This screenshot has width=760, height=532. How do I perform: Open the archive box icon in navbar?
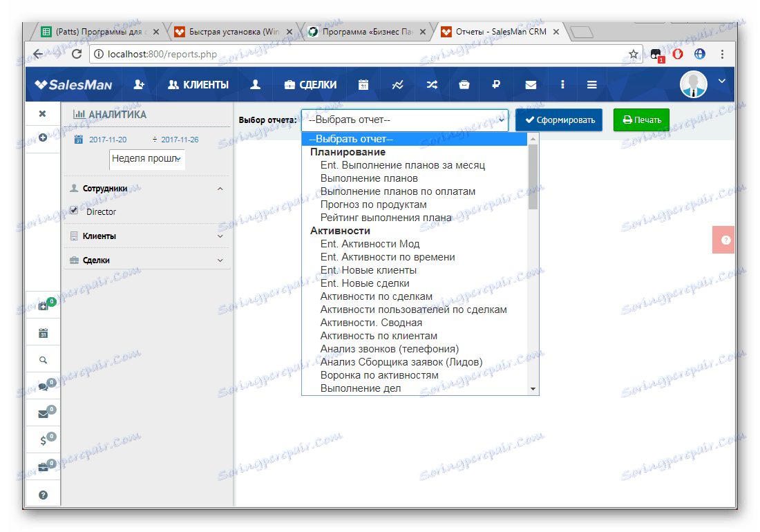pos(464,85)
